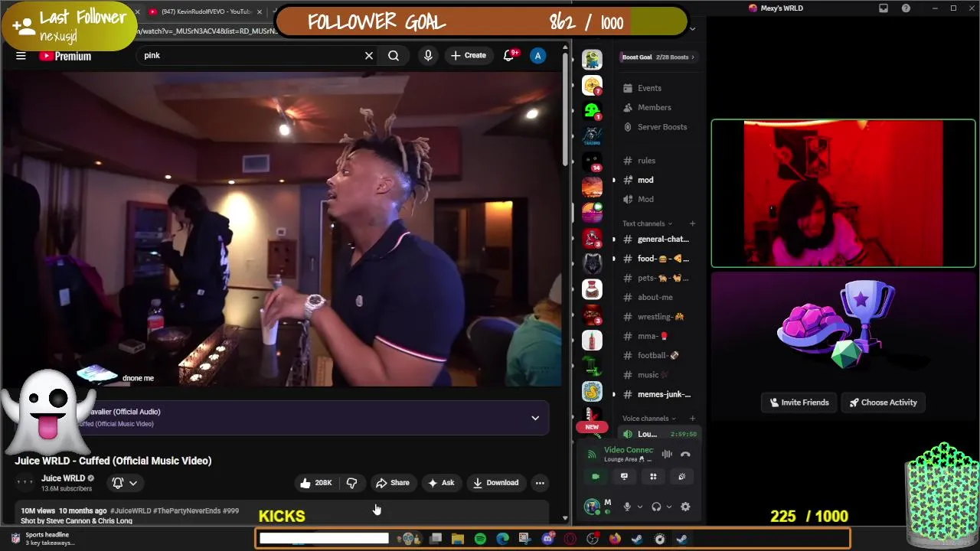This screenshot has height=551, width=980.
Task: Select the red webcam video tile
Action: pos(843,194)
